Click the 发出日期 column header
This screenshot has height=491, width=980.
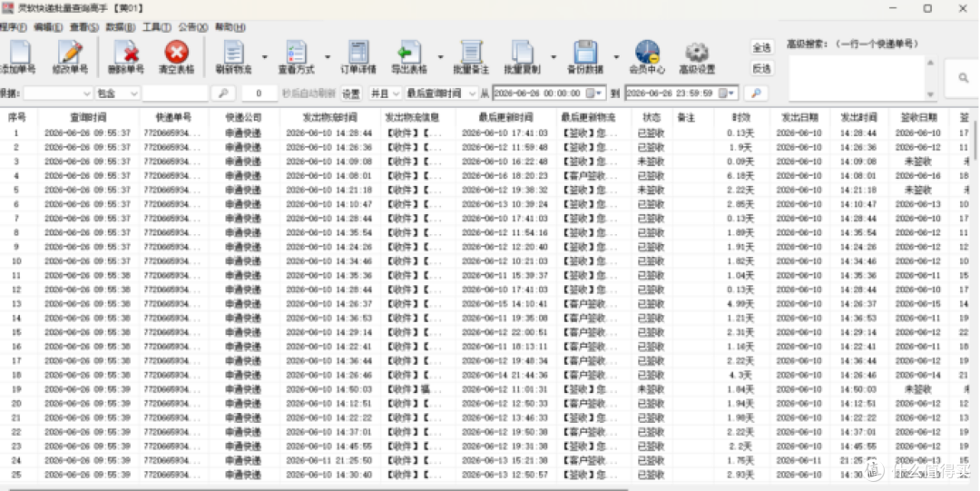[799, 118]
